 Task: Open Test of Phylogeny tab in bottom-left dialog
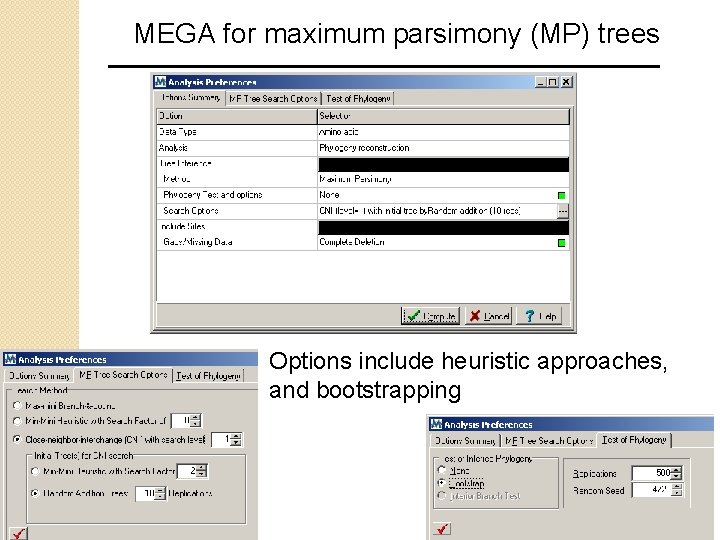click(x=208, y=376)
